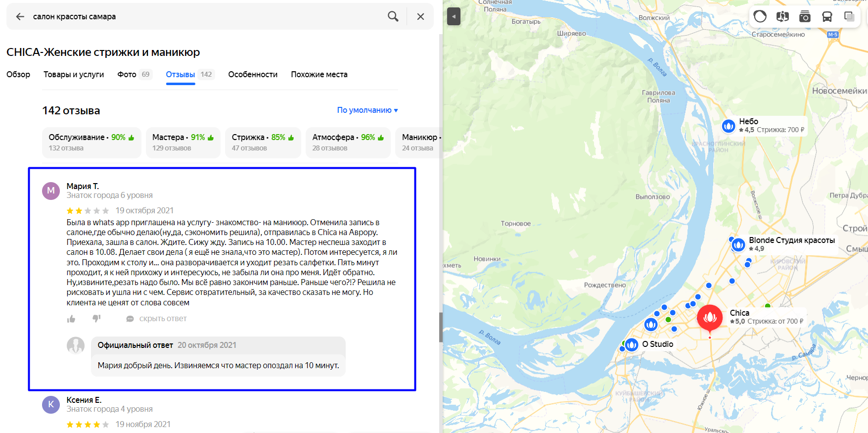Open the Похожие места tab

click(319, 74)
